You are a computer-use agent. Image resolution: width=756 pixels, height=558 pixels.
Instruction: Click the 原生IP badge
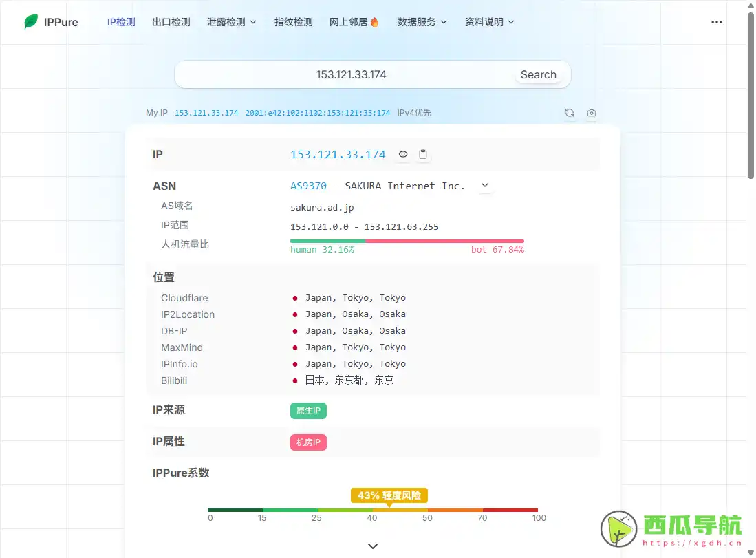point(309,411)
